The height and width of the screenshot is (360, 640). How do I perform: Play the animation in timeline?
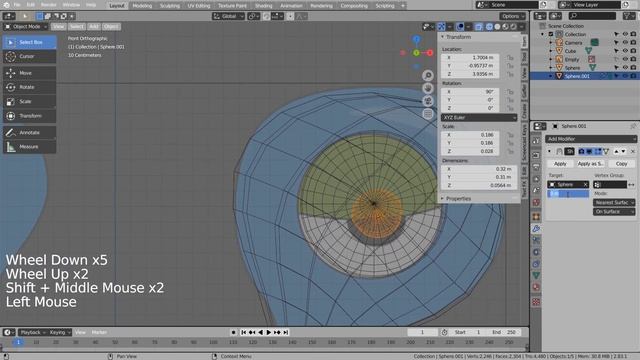[269, 332]
